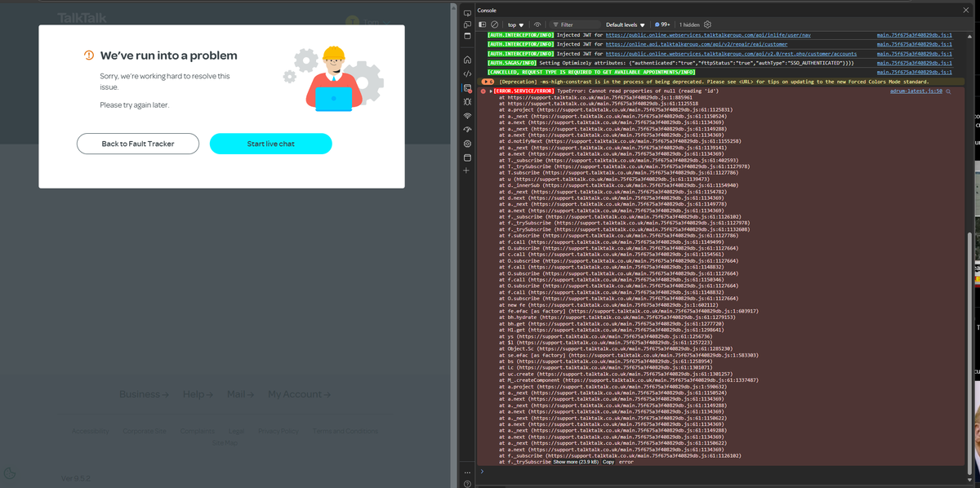
Task: Open the Sources bug icon tool
Action: click(467, 102)
